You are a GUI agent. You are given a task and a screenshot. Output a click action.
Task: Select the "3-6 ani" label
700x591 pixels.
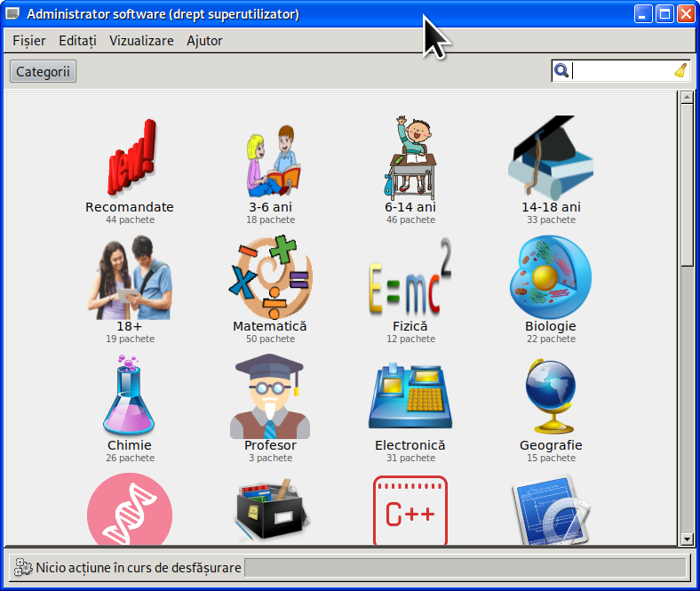[271, 207]
